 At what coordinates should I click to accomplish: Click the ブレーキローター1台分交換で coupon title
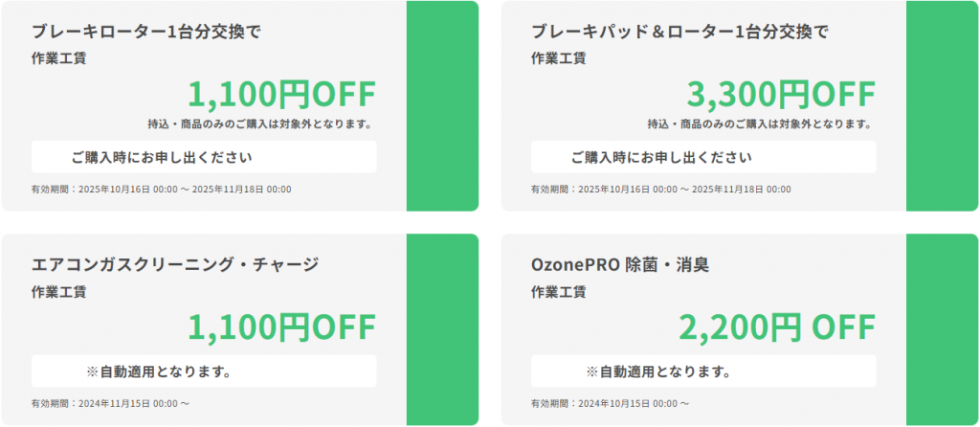click(x=146, y=32)
